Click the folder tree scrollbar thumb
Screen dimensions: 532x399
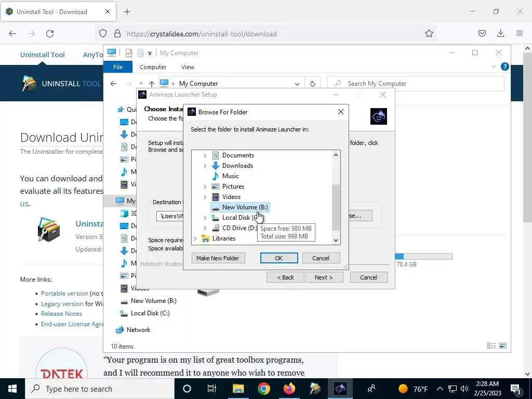tap(336, 207)
